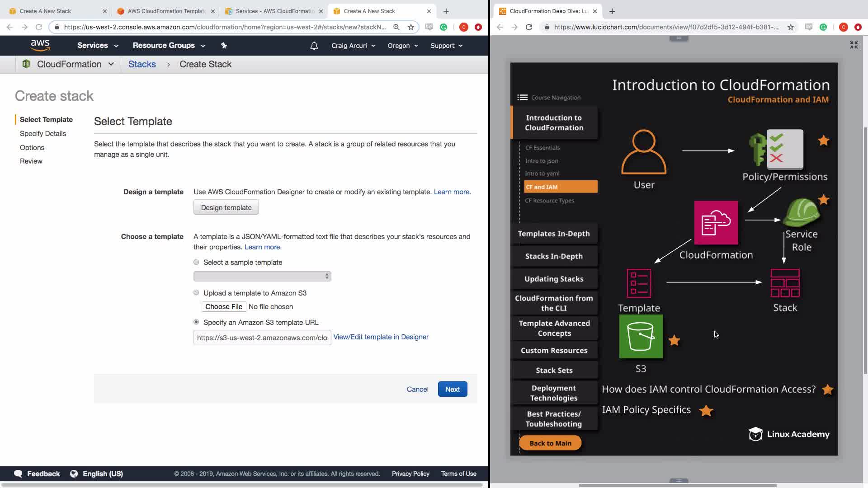Click the star next to IAM Policy Specifics
868x488 pixels.
706,411
